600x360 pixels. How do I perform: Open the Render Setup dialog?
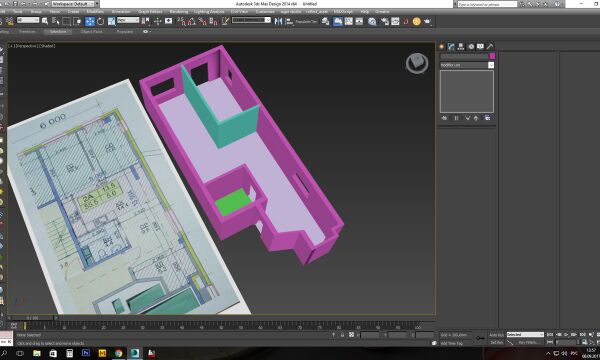click(x=385, y=21)
